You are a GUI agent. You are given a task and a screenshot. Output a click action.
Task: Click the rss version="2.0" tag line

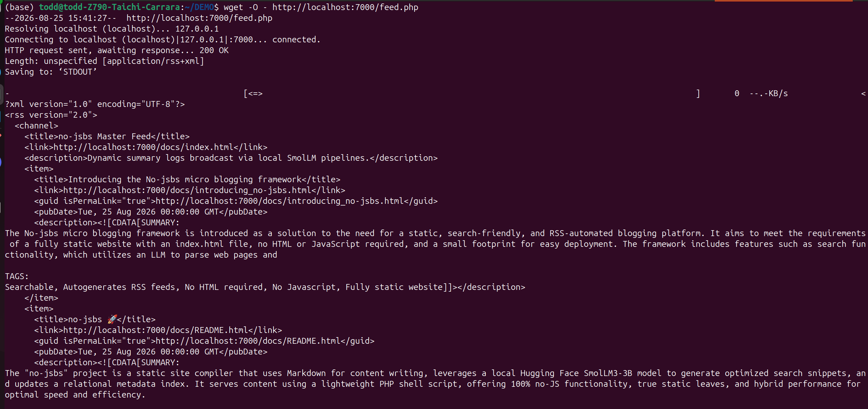[51, 115]
